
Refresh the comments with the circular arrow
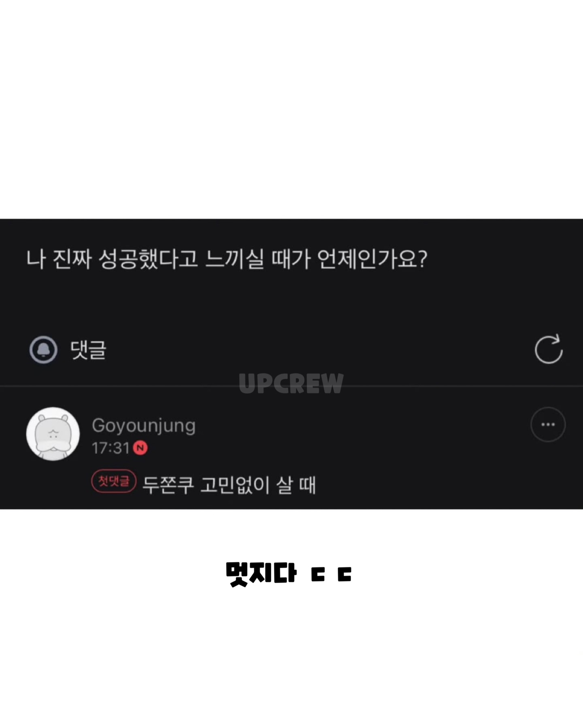pos(549,349)
